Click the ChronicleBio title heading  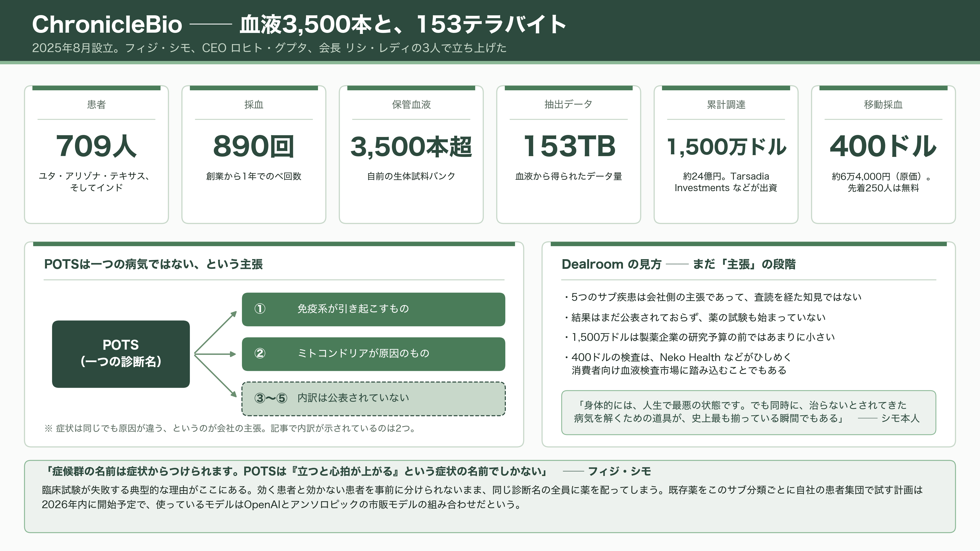click(299, 24)
